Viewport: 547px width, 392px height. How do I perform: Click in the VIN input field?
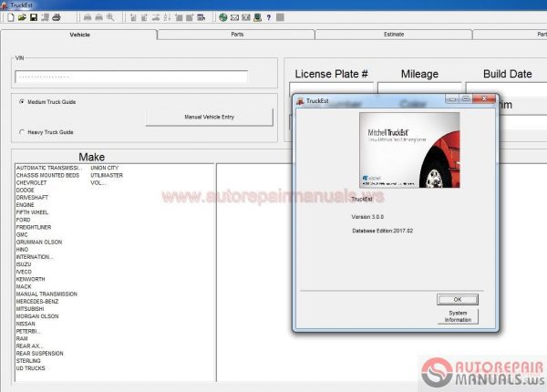131,77
